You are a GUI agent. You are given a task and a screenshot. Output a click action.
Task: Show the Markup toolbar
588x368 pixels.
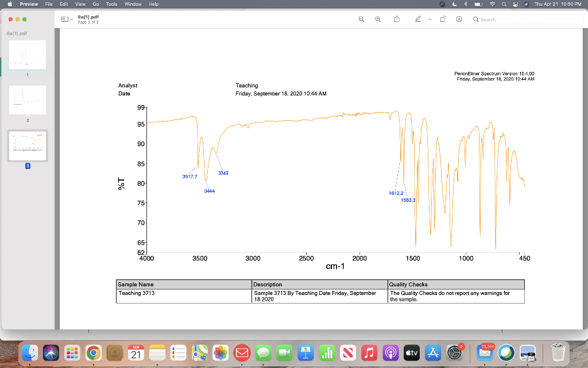click(459, 19)
